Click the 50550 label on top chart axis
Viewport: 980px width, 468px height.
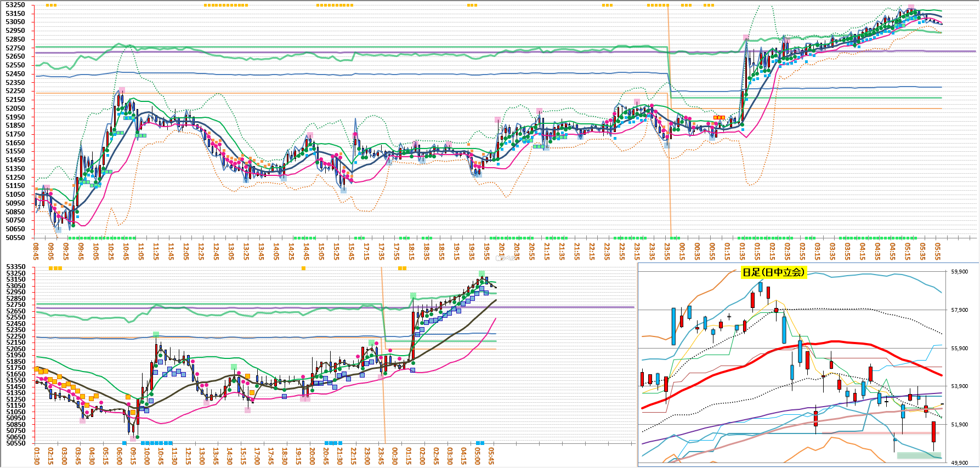(15, 238)
